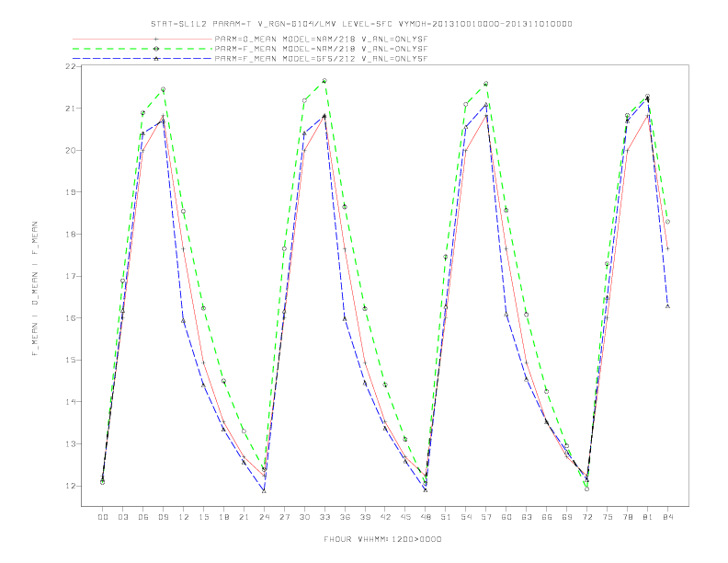Click the x-axis tick label 42
728x563 pixels.
click(x=385, y=517)
